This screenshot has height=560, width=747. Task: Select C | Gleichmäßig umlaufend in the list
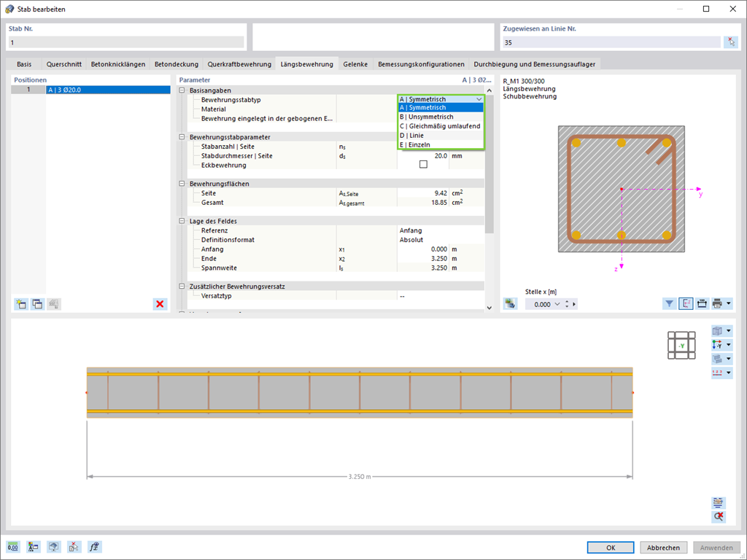441,126
